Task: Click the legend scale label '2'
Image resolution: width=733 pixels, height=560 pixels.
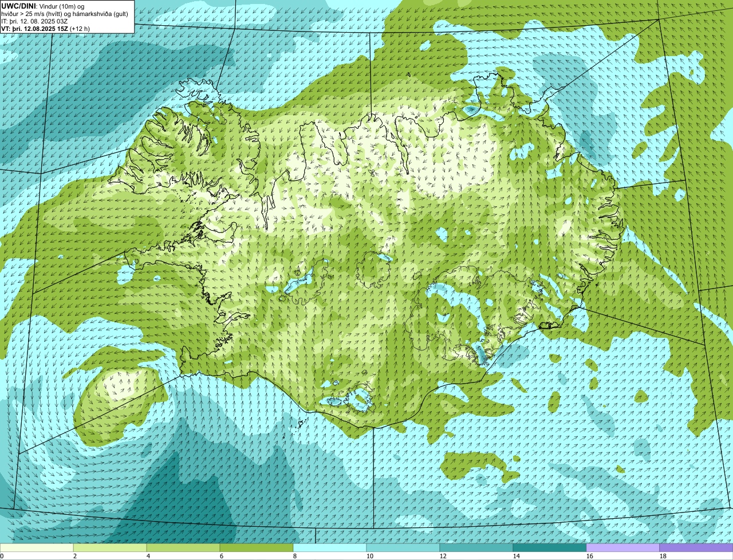Action: (x=75, y=556)
